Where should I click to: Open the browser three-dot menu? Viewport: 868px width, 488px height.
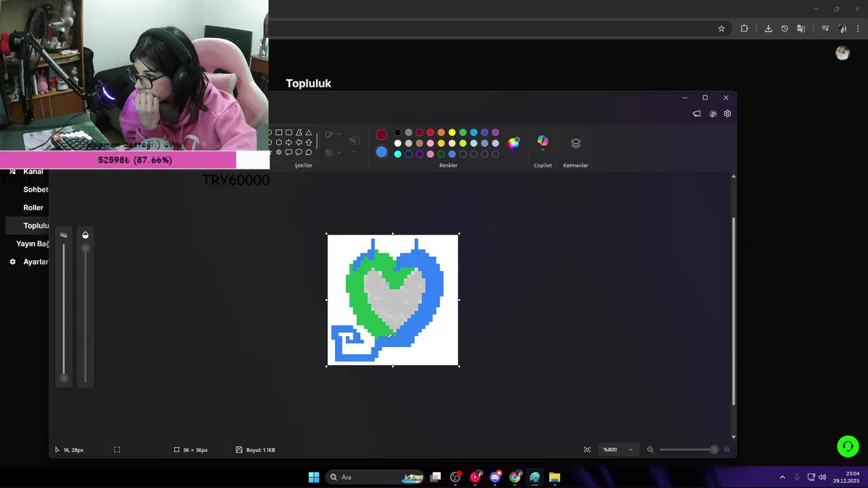tap(859, 28)
